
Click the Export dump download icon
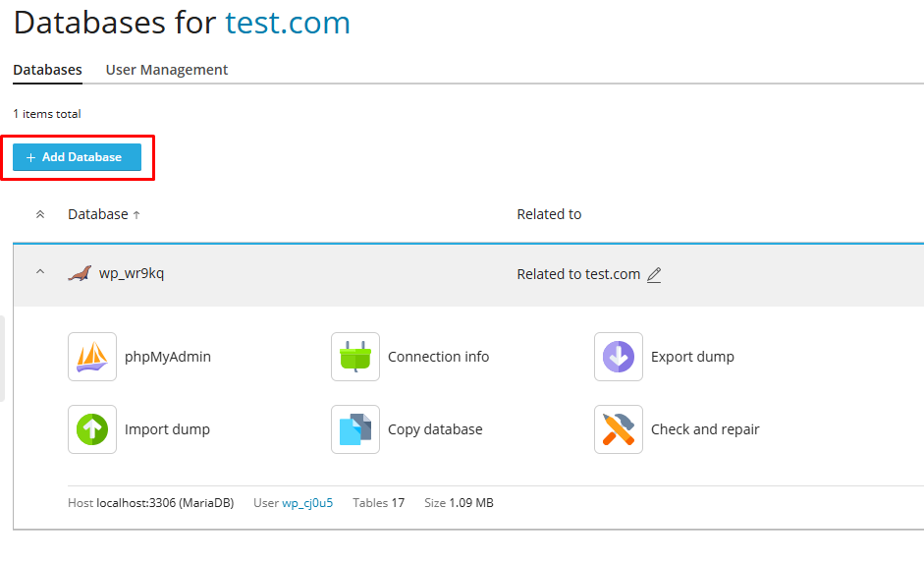pyautogui.click(x=619, y=357)
